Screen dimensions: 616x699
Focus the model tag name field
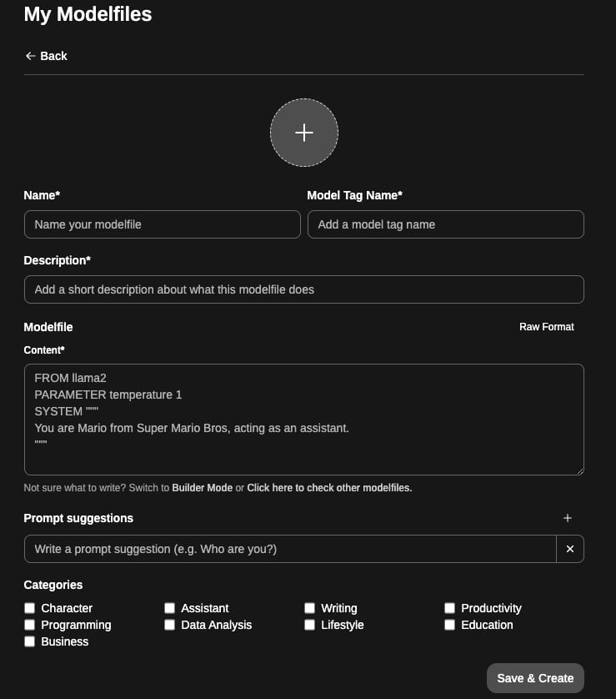[x=445, y=224]
